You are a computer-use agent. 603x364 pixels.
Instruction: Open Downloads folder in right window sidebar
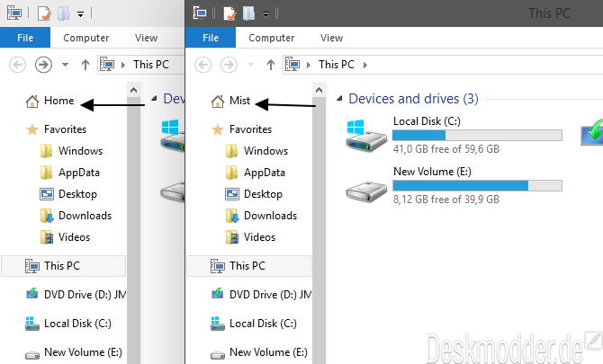point(262,216)
